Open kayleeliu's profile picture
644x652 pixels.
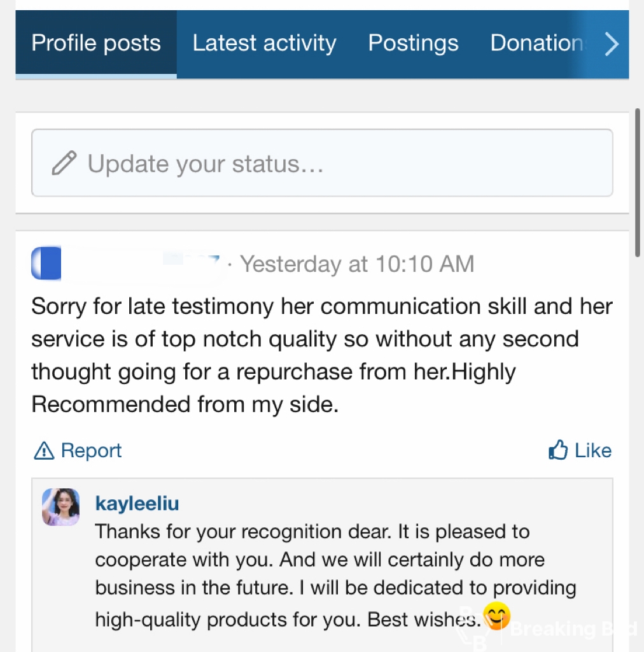[x=61, y=507]
